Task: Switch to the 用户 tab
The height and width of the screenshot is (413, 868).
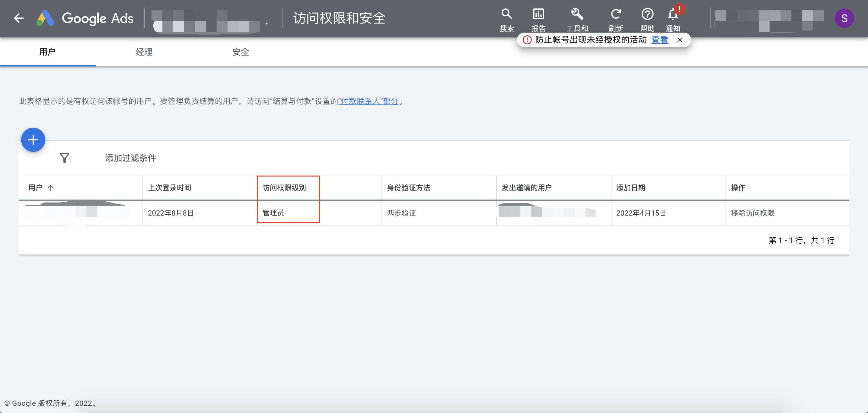Action: click(x=47, y=52)
